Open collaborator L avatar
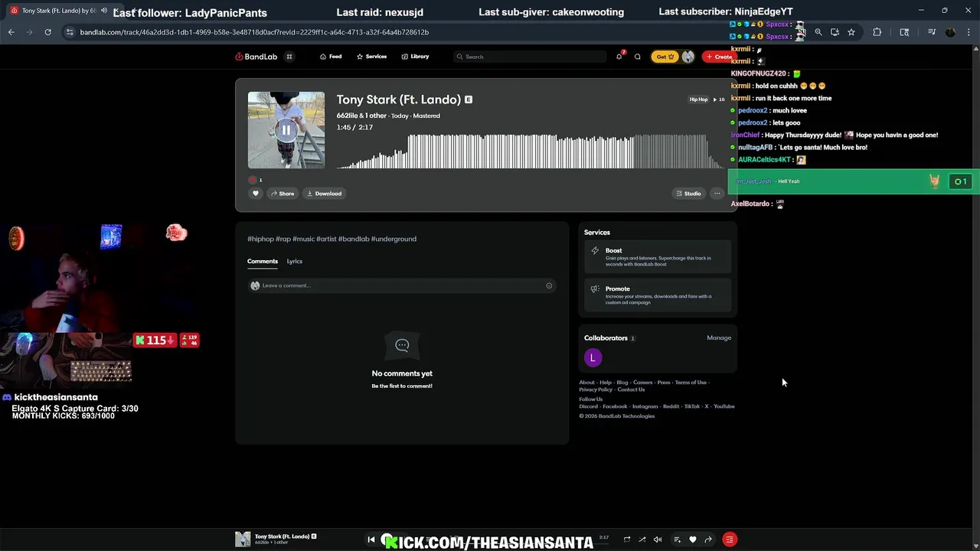Screen dimensions: 980x551 point(593,357)
